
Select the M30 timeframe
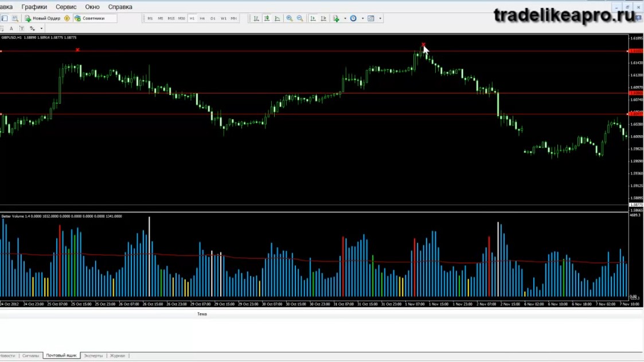point(182,18)
